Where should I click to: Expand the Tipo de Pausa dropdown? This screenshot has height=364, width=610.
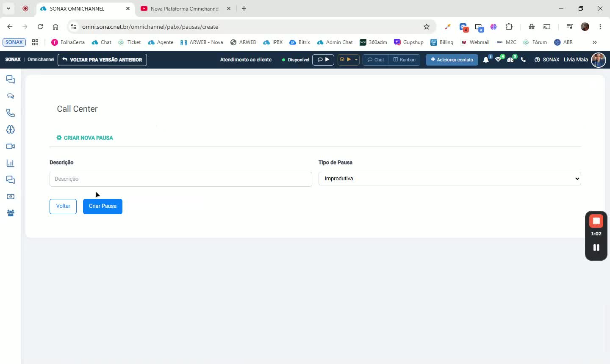coord(449,179)
